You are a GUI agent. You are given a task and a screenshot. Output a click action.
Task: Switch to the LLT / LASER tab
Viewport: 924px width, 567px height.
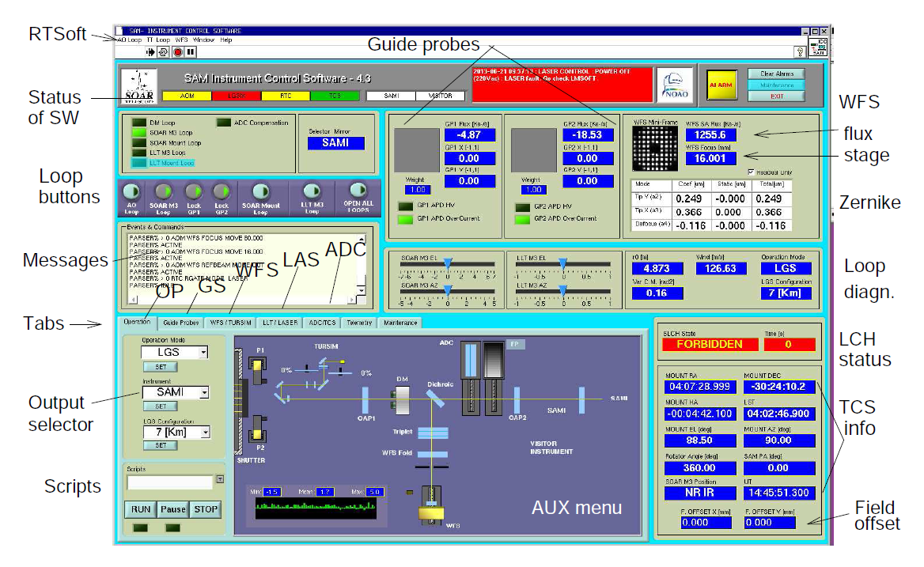[x=280, y=323]
